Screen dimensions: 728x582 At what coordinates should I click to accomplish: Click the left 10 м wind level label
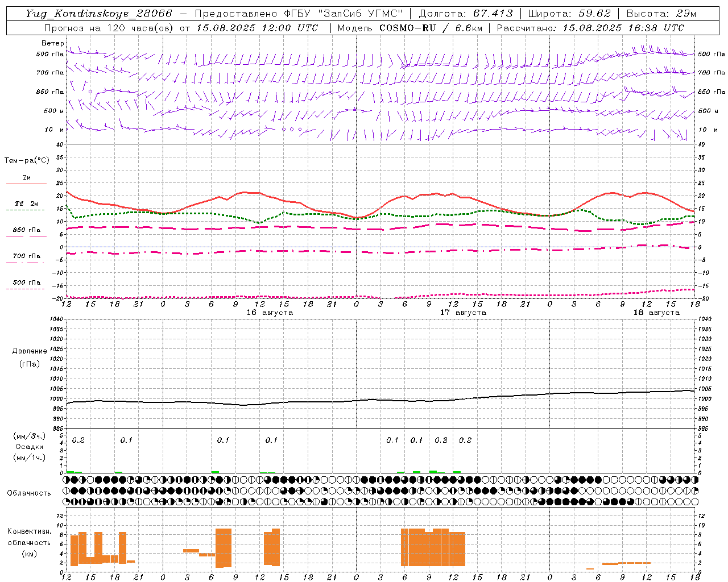[x=54, y=130]
